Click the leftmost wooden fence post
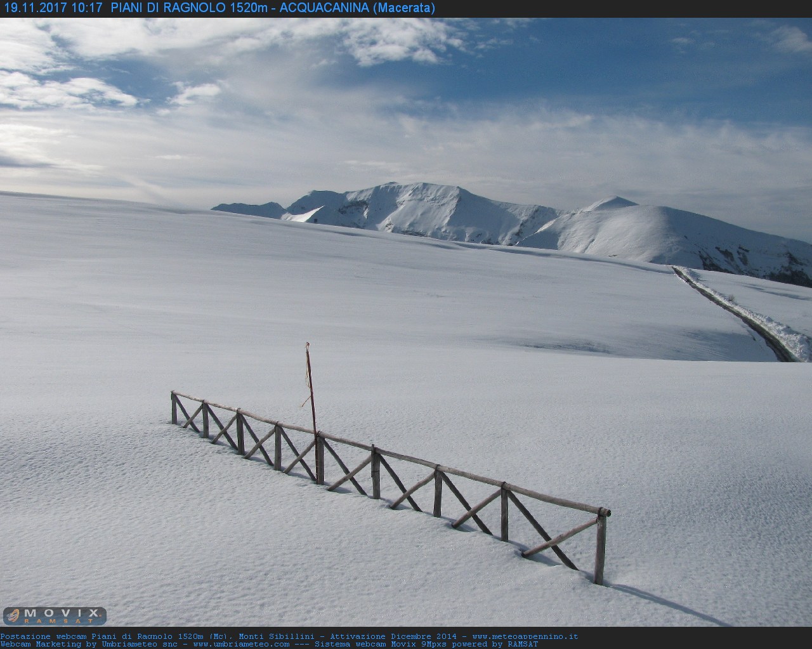This screenshot has height=649, width=812. [x=174, y=407]
